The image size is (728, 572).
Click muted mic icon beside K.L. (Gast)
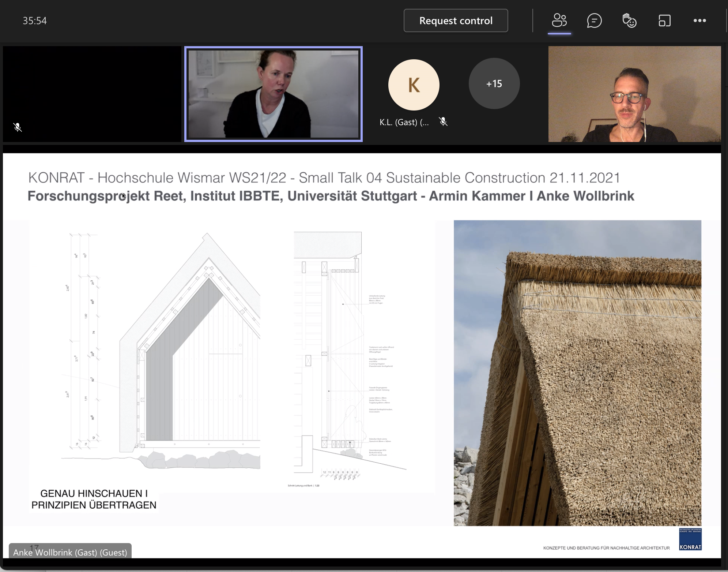443,121
